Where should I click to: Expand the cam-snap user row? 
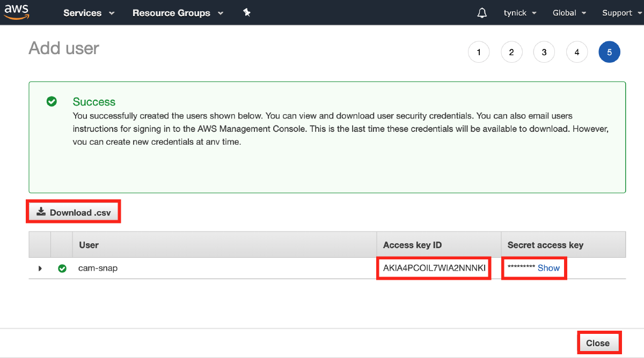pos(40,268)
